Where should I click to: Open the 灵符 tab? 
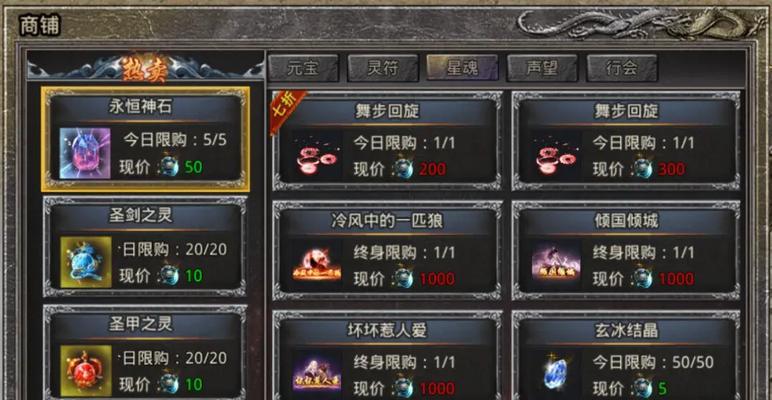pyautogui.click(x=383, y=68)
